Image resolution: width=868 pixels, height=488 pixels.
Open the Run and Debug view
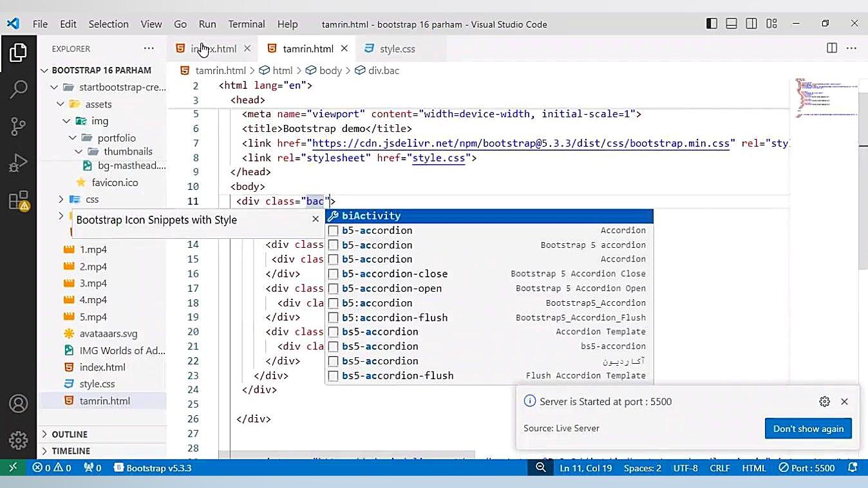[x=18, y=163]
